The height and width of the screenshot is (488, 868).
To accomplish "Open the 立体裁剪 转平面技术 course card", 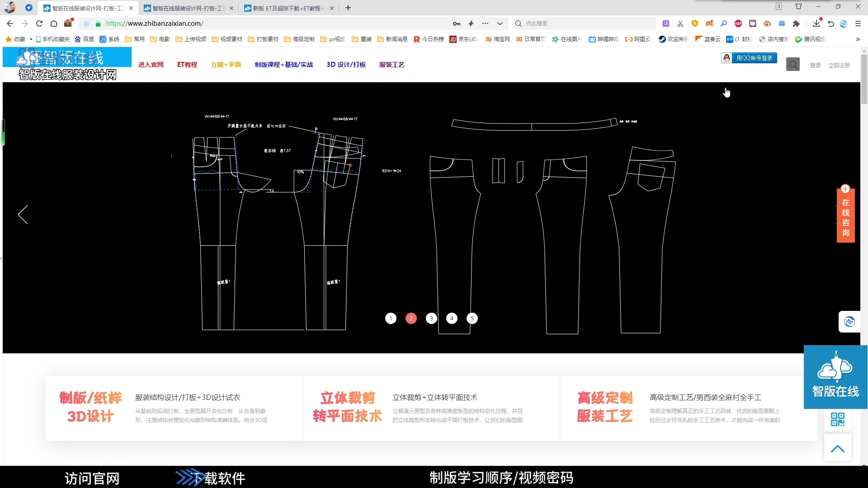I will [x=431, y=408].
